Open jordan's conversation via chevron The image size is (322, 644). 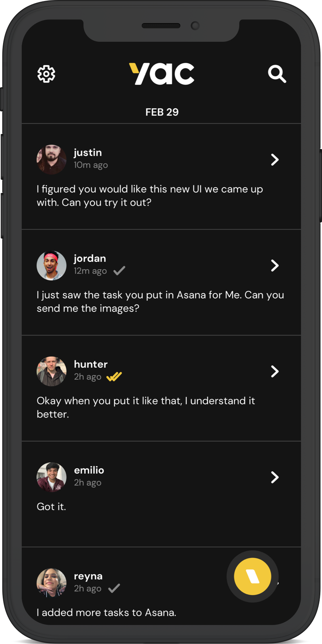click(276, 266)
